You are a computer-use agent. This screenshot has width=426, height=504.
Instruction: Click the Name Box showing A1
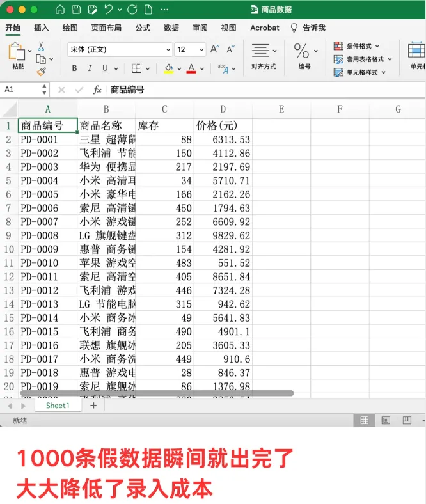point(21,90)
